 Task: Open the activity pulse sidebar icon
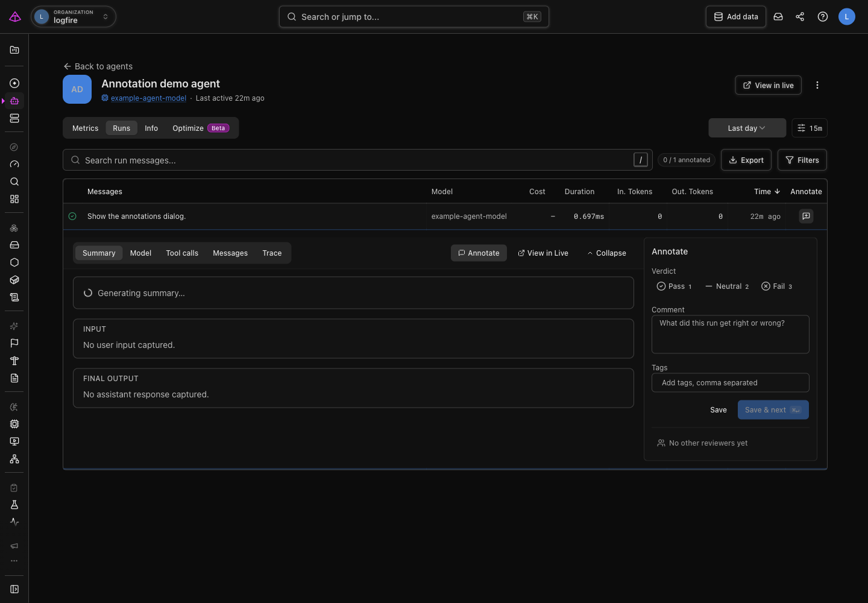(14, 522)
